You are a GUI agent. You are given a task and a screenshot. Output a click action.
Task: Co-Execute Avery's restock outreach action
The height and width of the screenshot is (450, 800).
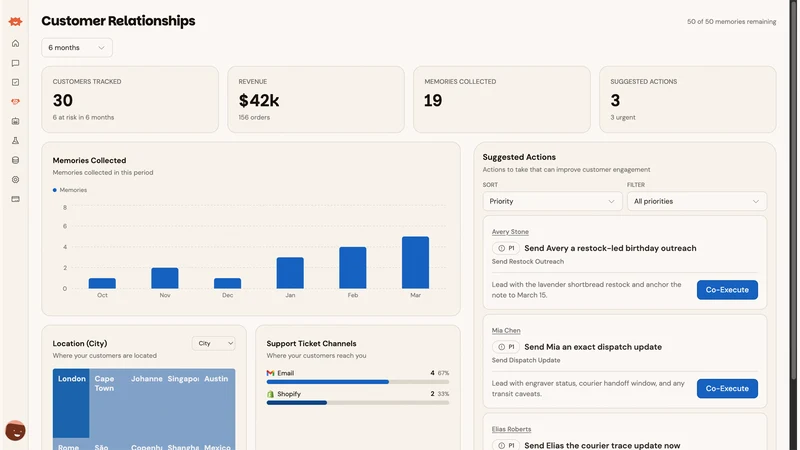point(727,290)
